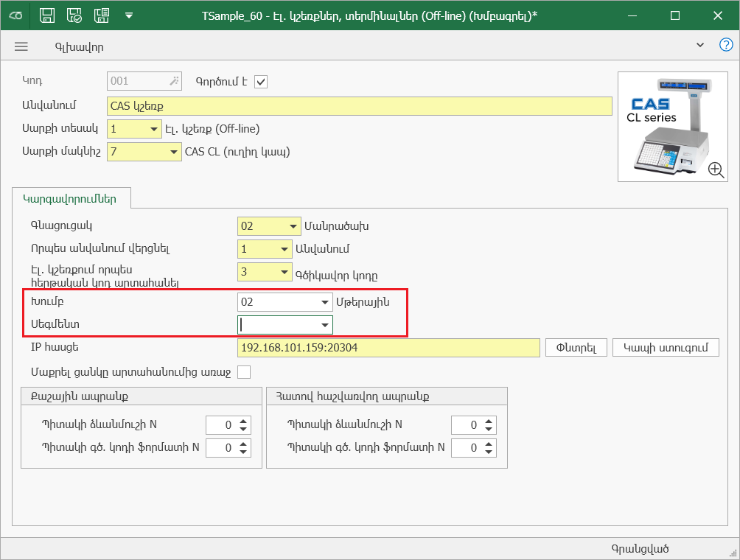Toggle the Գործում է checkbox

pos(261,81)
